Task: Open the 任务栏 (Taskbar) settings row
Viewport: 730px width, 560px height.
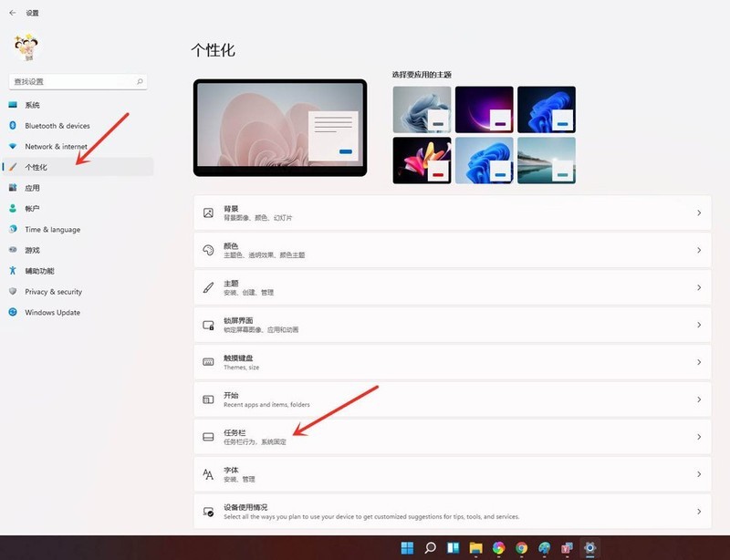Action: pyautogui.click(x=365, y=436)
